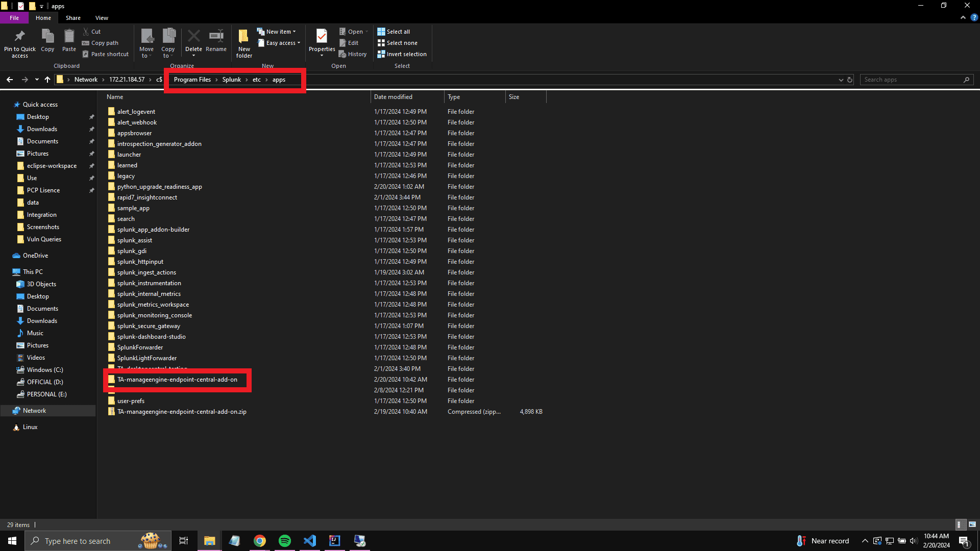Image resolution: width=980 pixels, height=551 pixels.
Task: Open Properties from the ribbon
Action: point(322,37)
